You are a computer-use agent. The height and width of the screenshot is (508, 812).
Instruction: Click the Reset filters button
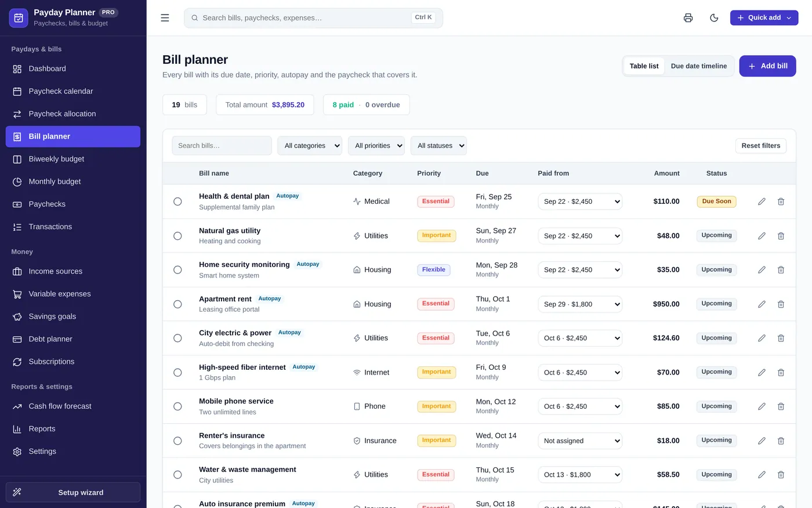[760, 146]
